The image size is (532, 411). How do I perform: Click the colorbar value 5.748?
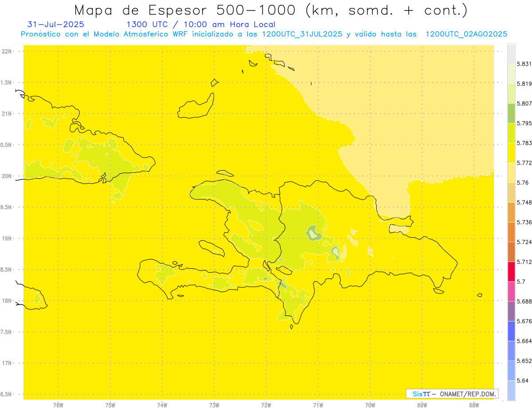click(524, 202)
